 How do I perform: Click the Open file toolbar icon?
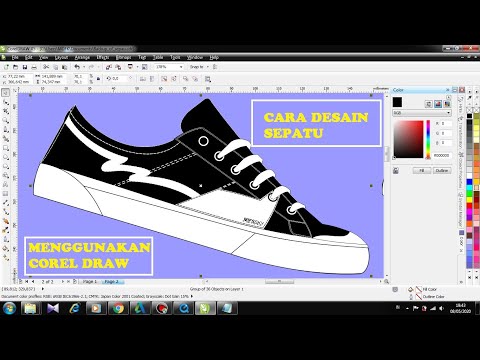pyautogui.click(x=15, y=67)
